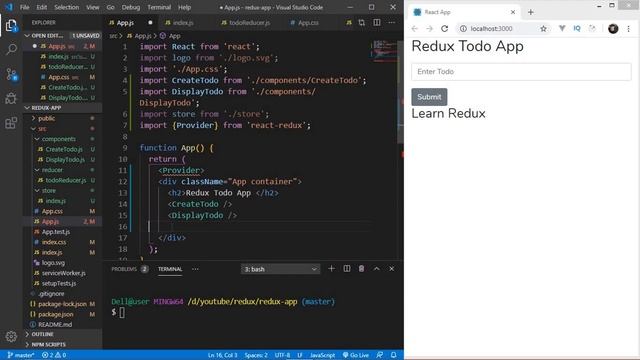Click the notifications bell in status bar
The width and height of the screenshot is (640, 360).
point(393,355)
